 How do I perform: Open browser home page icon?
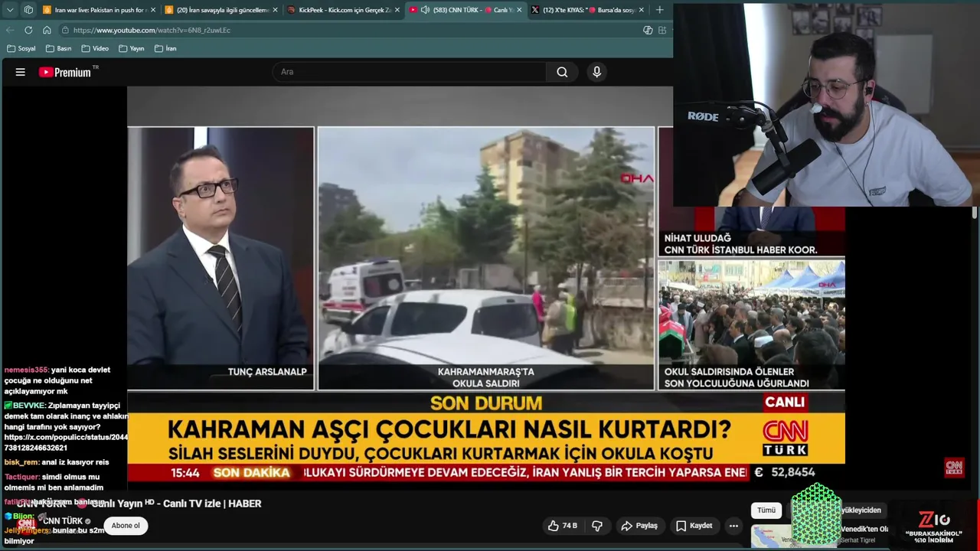point(47,30)
